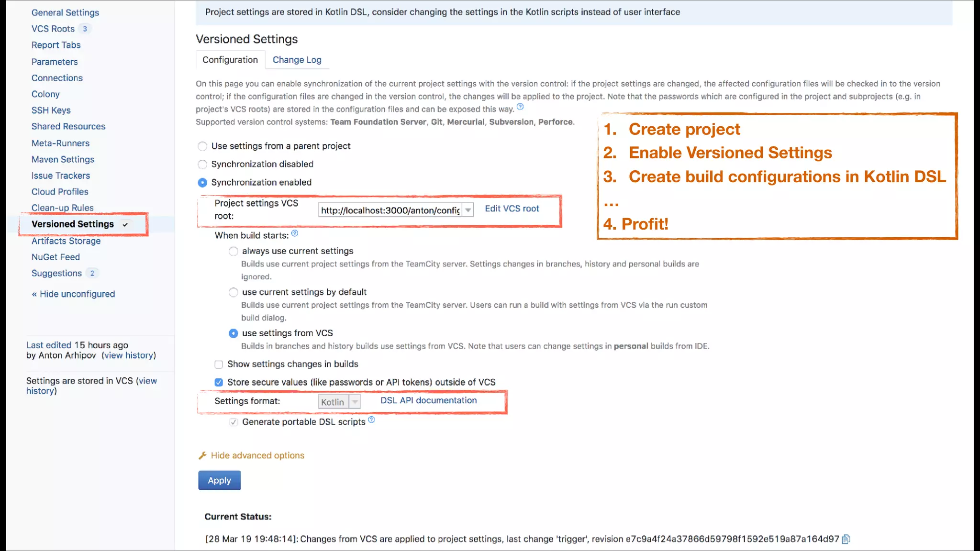980x551 pixels.
Task: Open Suggestions in sidebar
Action: coord(56,274)
